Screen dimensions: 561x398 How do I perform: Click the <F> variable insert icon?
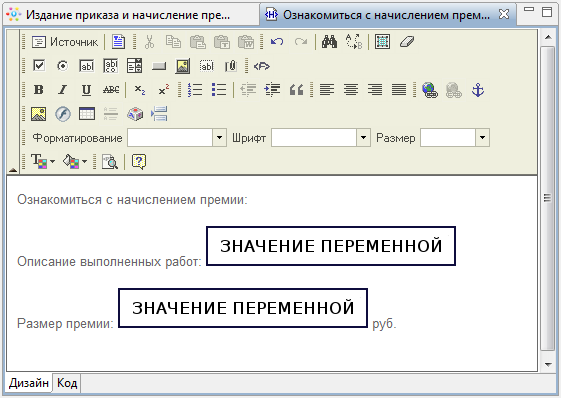pos(262,66)
